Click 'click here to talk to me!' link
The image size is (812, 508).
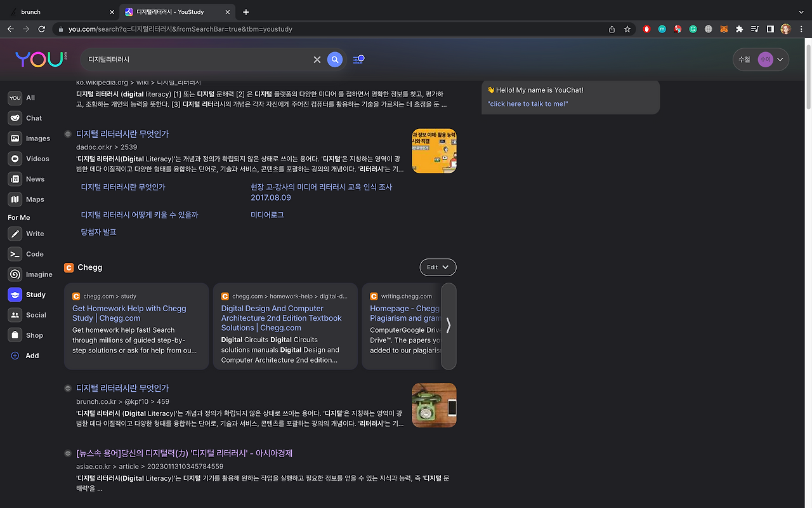tap(528, 104)
